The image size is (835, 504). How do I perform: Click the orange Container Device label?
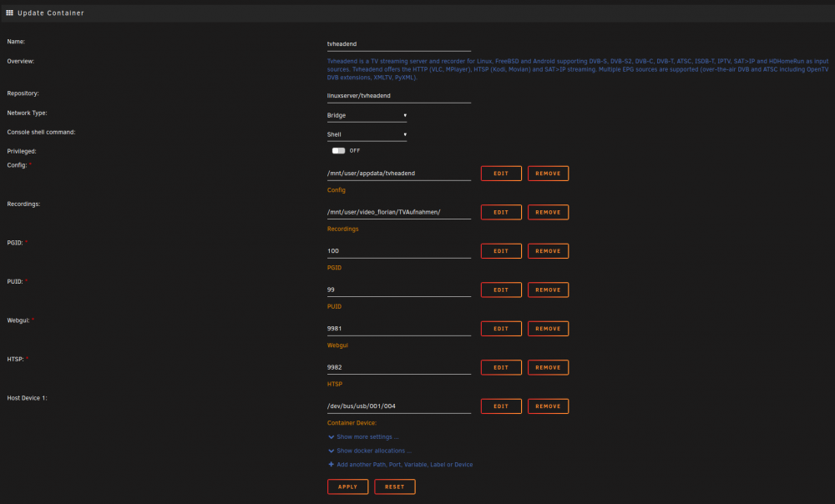352,423
